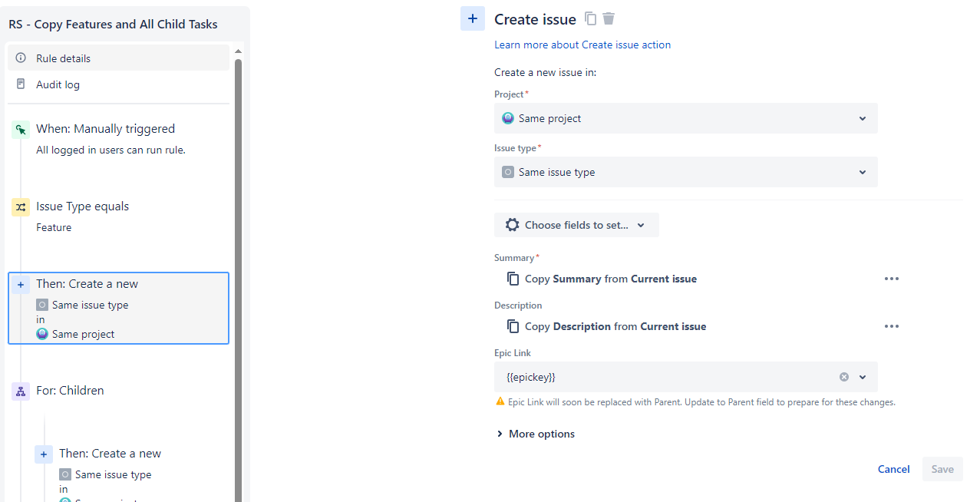The width and height of the screenshot is (980, 502).
Task: Select Rule details in sidebar
Action: tap(118, 58)
